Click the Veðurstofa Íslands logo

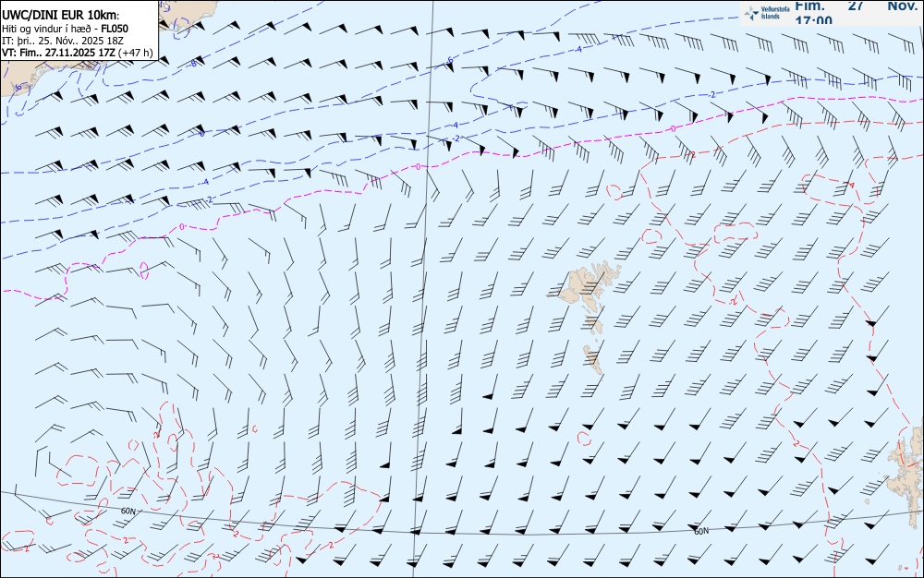coord(766,12)
